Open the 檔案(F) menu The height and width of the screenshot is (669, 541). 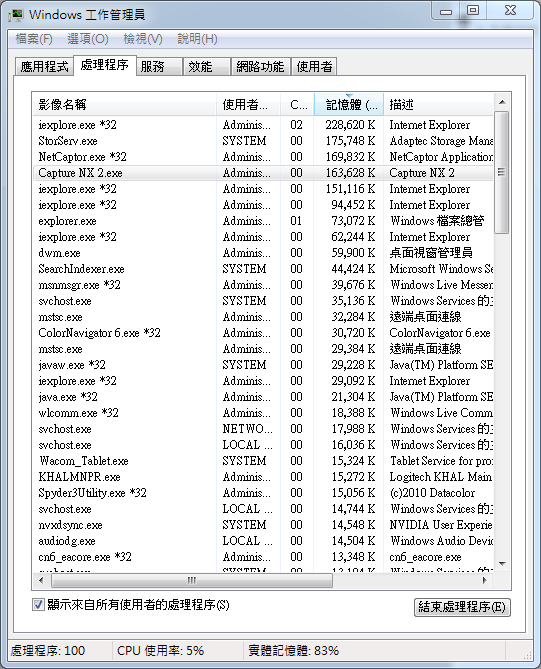[34, 39]
